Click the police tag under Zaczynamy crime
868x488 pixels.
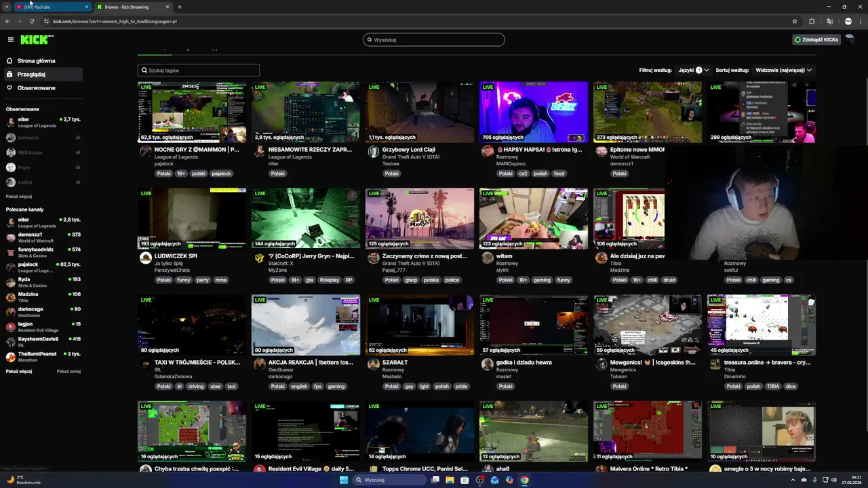point(452,280)
